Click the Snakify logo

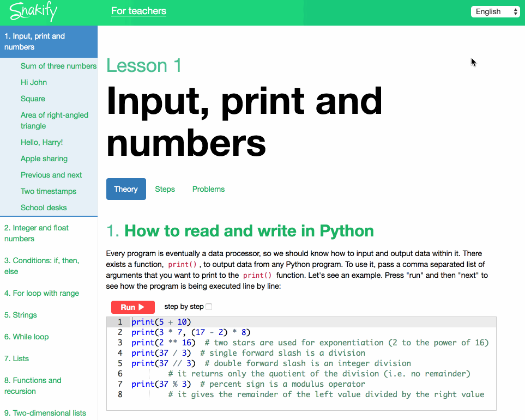pyautogui.click(x=33, y=11)
